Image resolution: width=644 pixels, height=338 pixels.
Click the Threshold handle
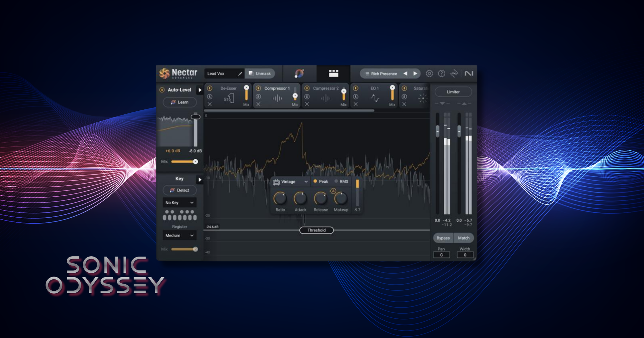[x=317, y=230]
